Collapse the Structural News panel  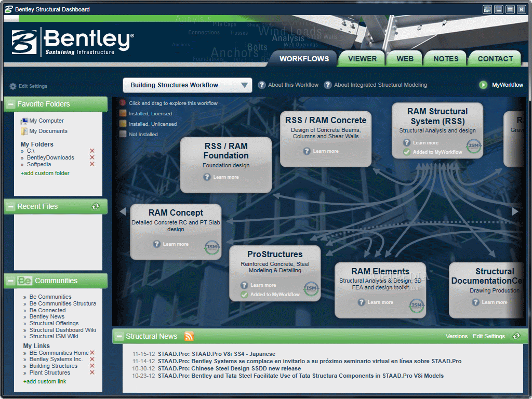119,337
